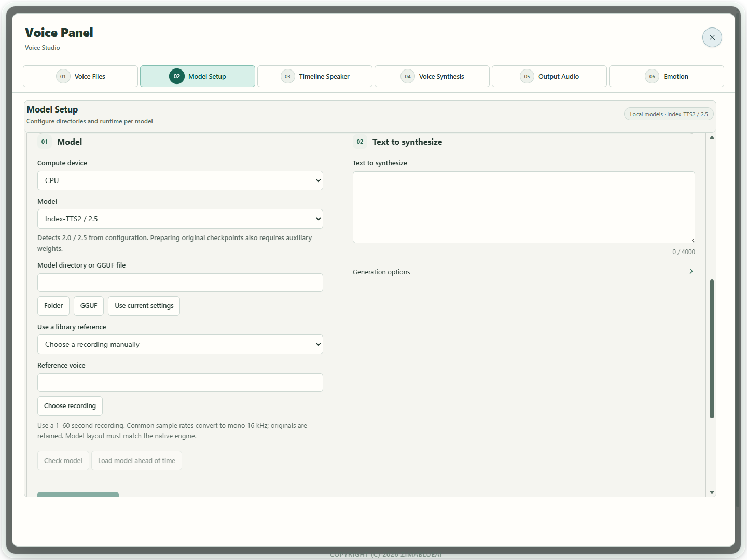Go to Voice Synthesis tab
Image resolution: width=747 pixels, height=560 pixels.
coord(432,76)
